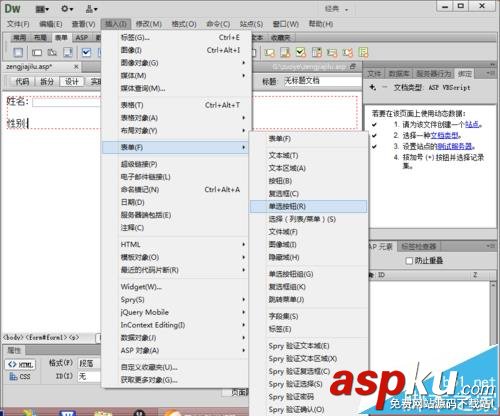Click the minus button in Bindings panel
The image size is (500, 416).
[385, 87]
